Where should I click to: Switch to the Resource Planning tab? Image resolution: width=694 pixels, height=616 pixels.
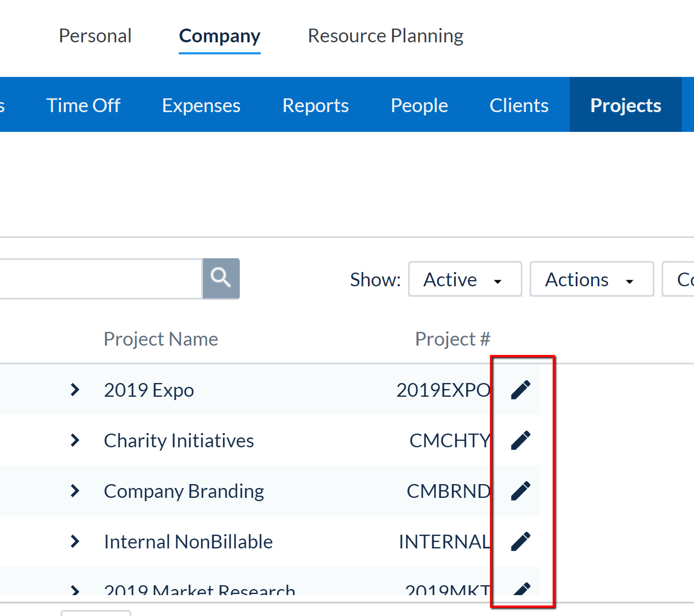[385, 35]
